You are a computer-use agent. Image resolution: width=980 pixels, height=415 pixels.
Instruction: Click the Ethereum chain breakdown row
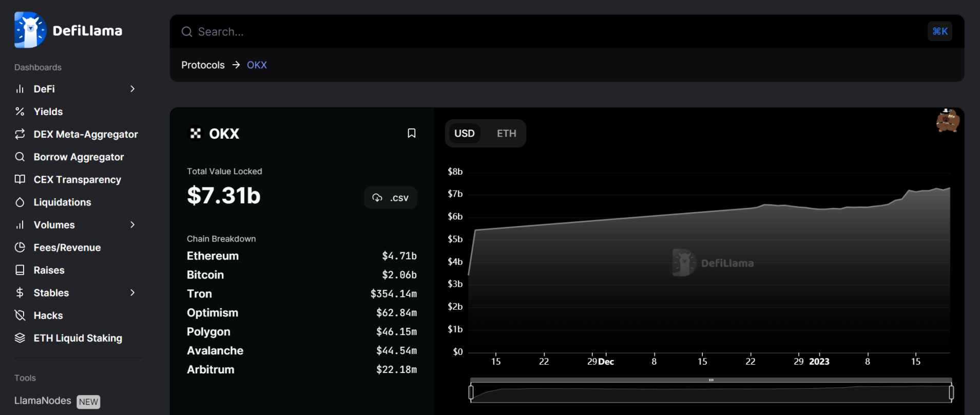(x=302, y=256)
